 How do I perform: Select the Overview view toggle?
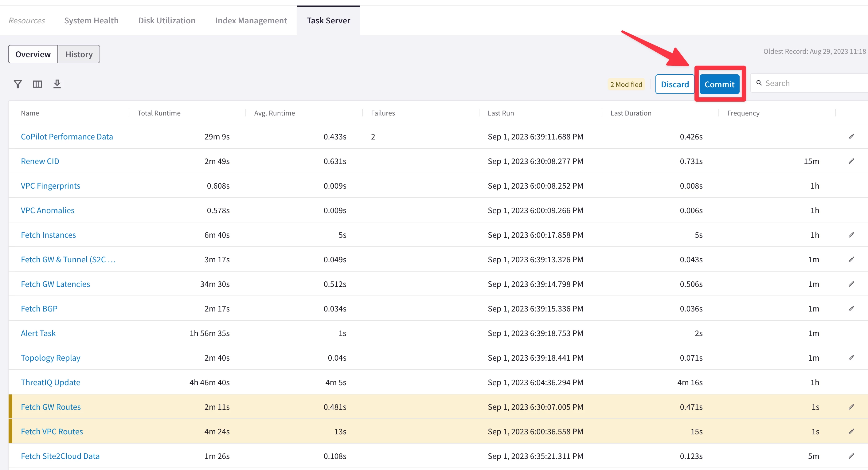point(33,54)
